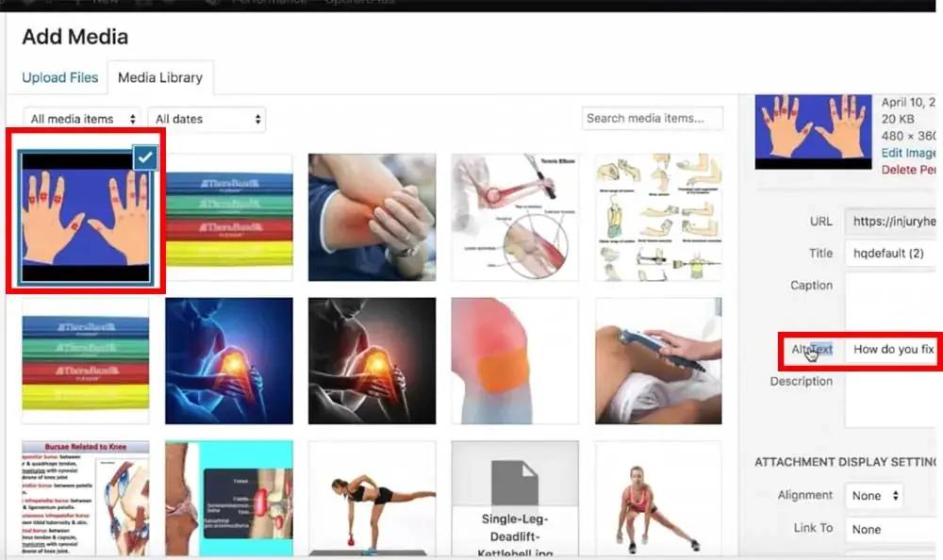The height and width of the screenshot is (560, 943).
Task: Deselect the checked hands image checkmark
Action: [145, 157]
